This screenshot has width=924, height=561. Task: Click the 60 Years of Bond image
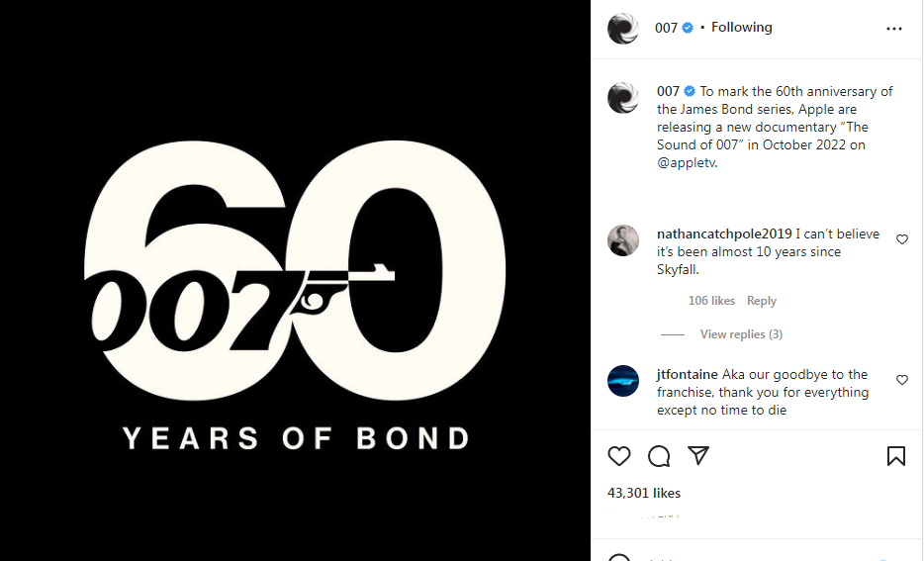tap(295, 280)
